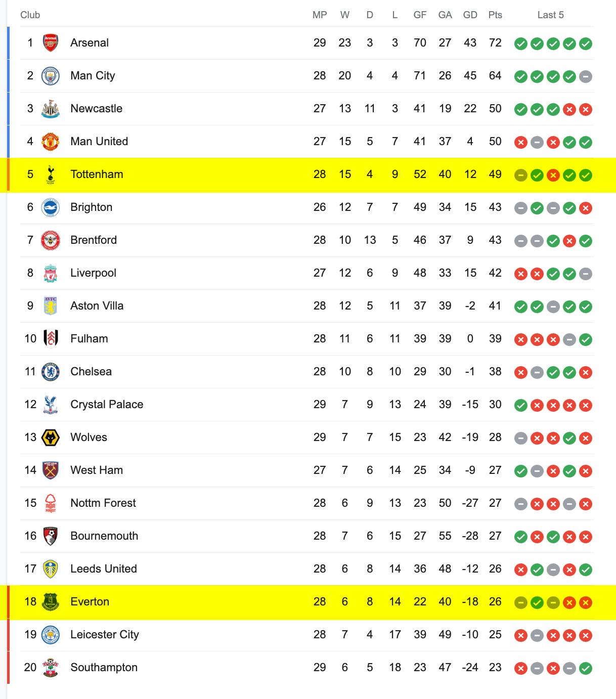Click Man City's most recent draw indicator
The image size is (616, 699).
(586, 76)
